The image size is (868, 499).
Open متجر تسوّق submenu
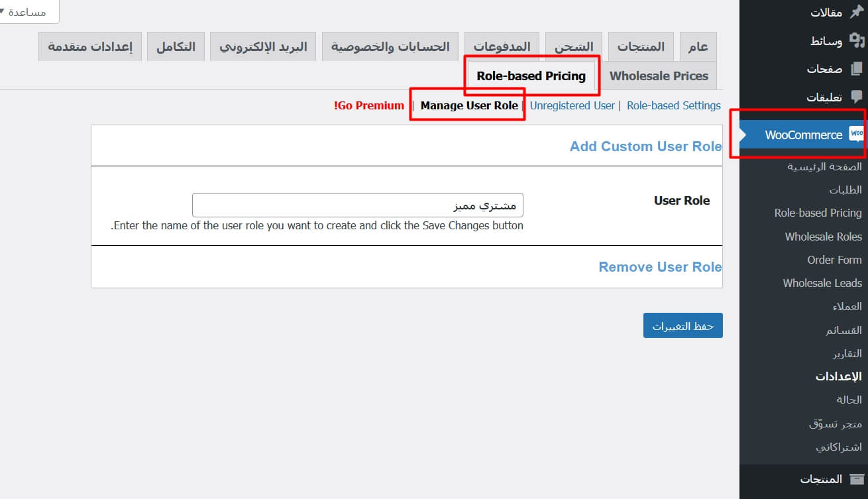coord(835,423)
